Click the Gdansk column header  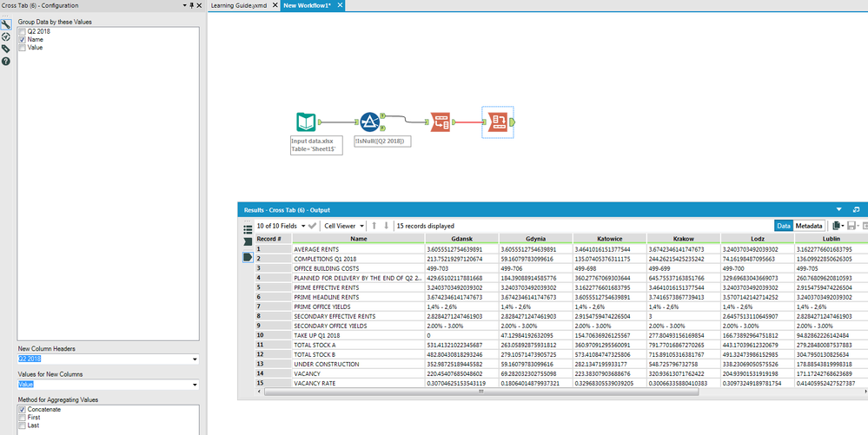click(x=461, y=239)
